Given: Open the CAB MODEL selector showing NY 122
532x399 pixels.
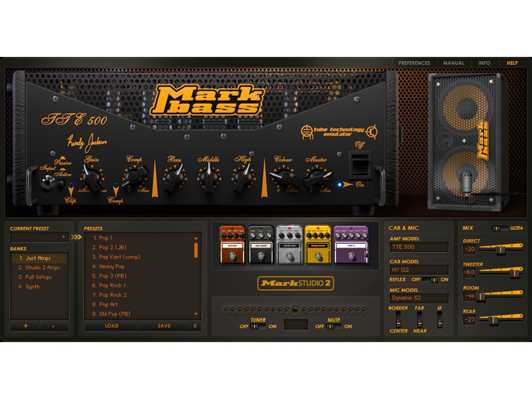Looking at the screenshot, I should tap(419, 270).
